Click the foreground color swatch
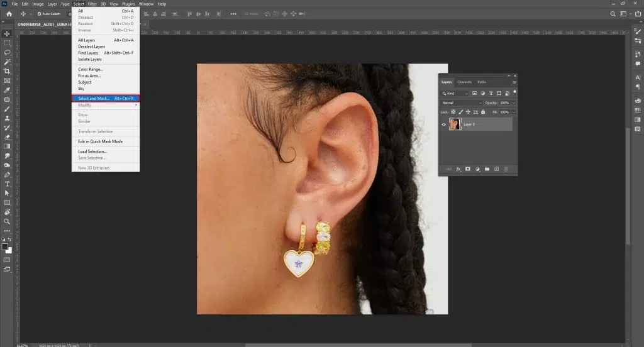 [4, 246]
